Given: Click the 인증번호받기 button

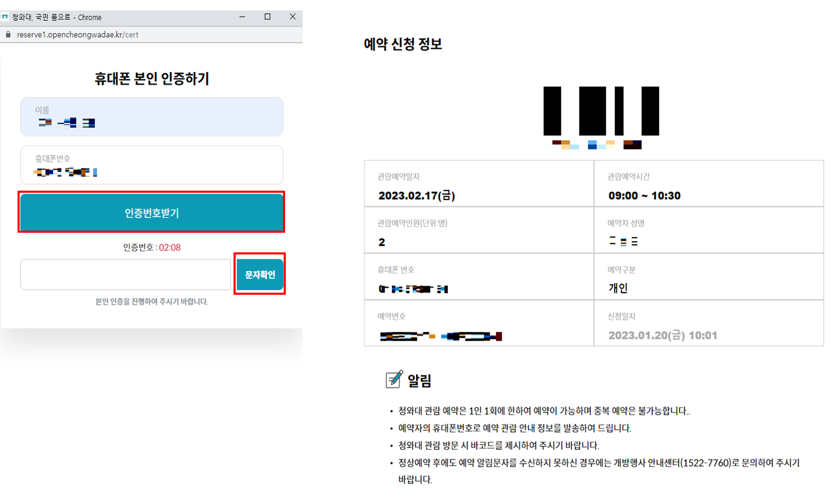Looking at the screenshot, I should (151, 212).
